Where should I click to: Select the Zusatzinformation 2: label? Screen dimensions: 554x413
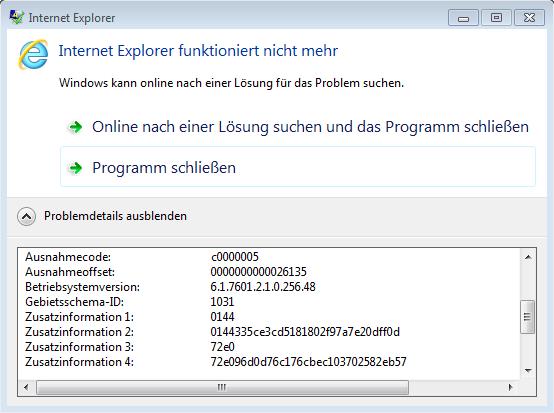79,332
